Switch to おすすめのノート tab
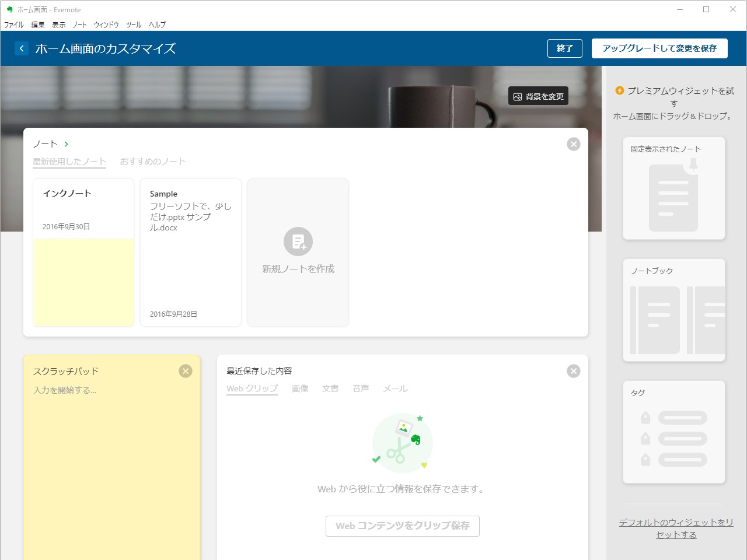This screenshot has height=560, width=747. 153,162
